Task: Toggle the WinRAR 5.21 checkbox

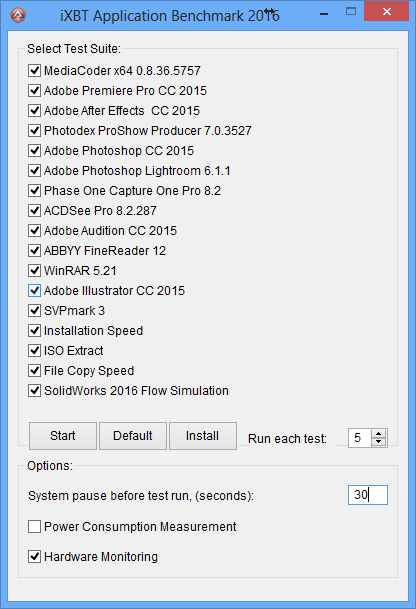Action: [34, 271]
